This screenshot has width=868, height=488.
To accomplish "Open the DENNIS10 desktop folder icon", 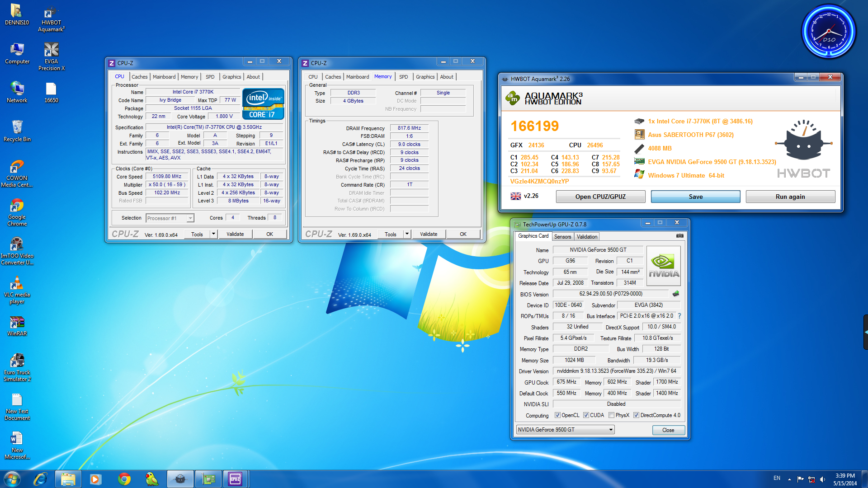I will click(17, 14).
